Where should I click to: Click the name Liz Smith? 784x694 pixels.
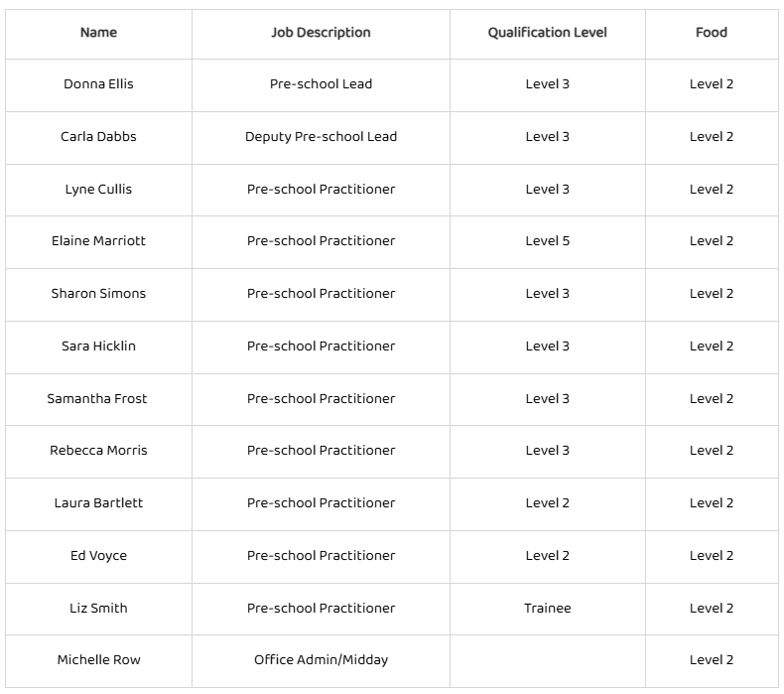[98, 609]
